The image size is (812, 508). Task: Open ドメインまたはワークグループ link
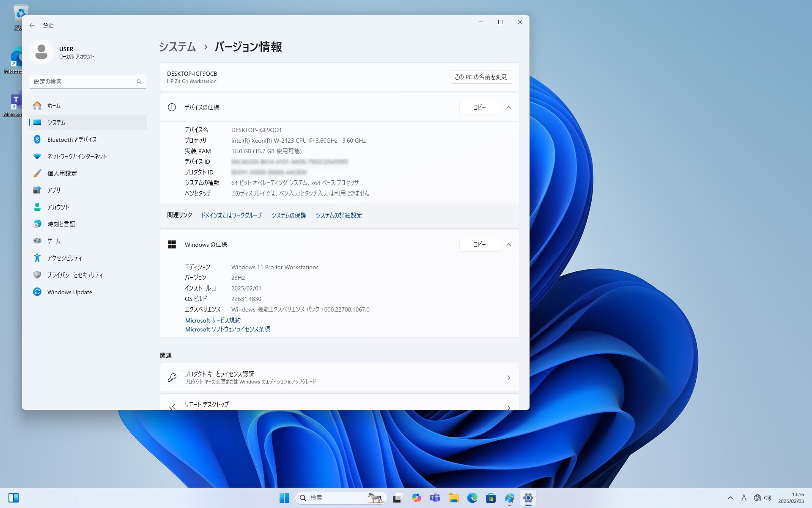click(x=231, y=215)
